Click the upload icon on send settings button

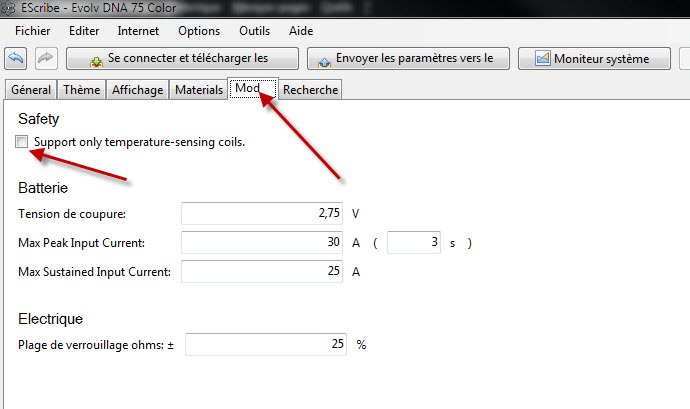(x=325, y=62)
